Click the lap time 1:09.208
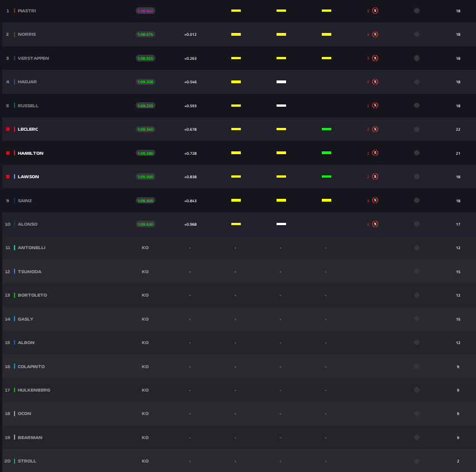The height and width of the screenshot is (472, 476). pos(145,82)
